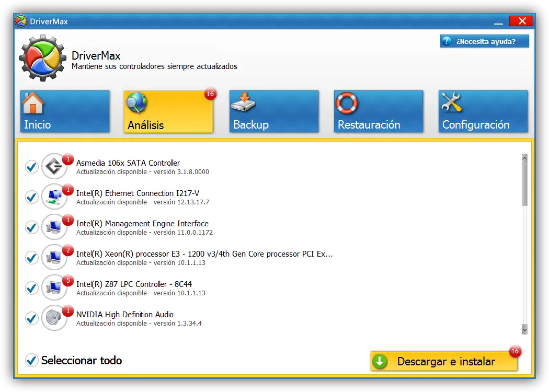Click the question mark help icon
The height and width of the screenshot is (392, 549).
(447, 41)
